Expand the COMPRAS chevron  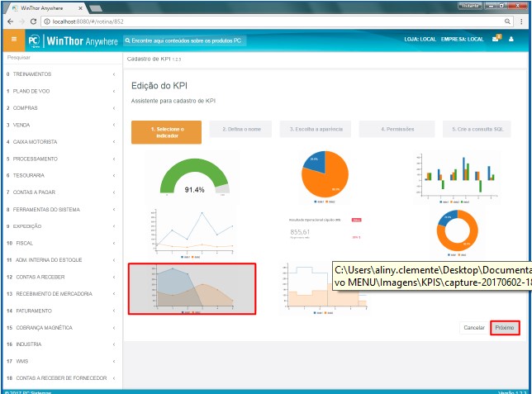(x=114, y=108)
